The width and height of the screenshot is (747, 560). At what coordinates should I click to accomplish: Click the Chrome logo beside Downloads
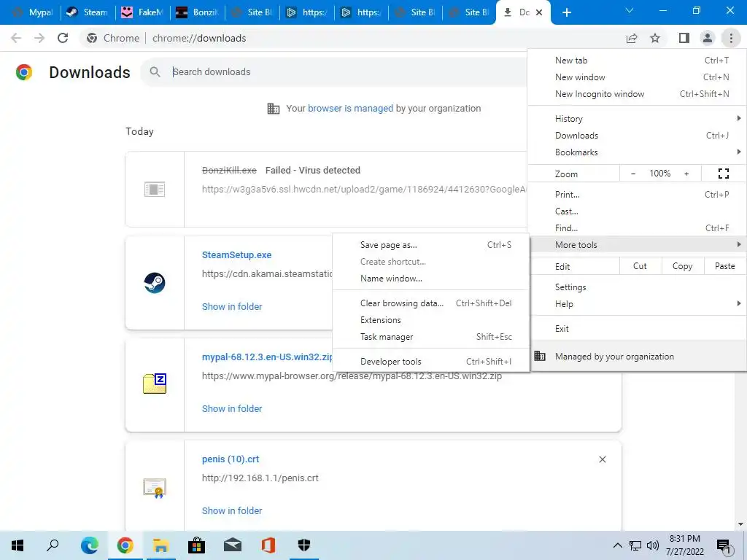tap(24, 72)
